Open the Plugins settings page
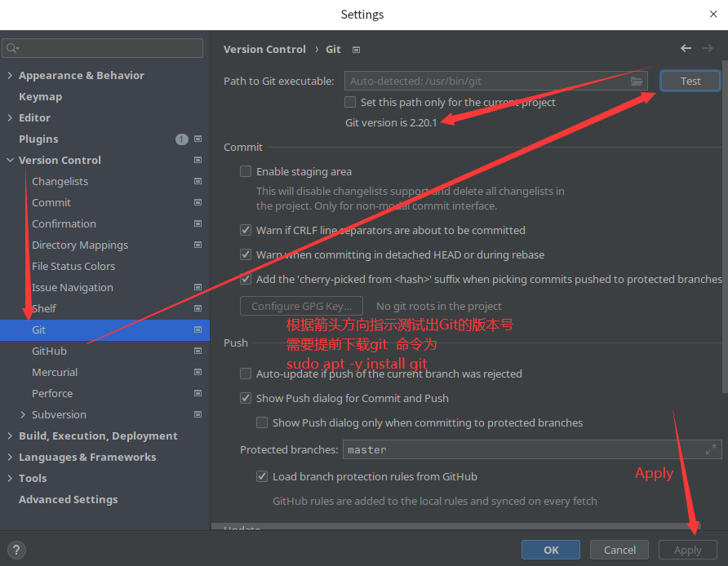Viewport: 728px width, 566px height. click(x=38, y=139)
